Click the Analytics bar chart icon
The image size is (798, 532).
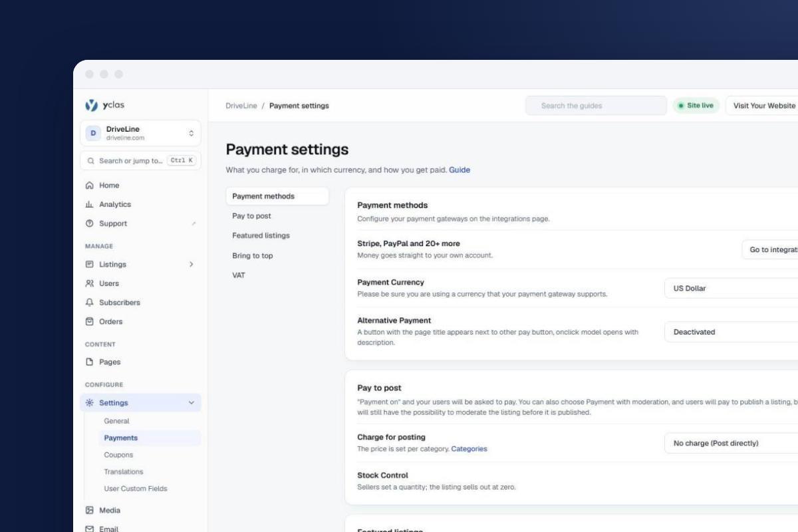pyautogui.click(x=90, y=204)
